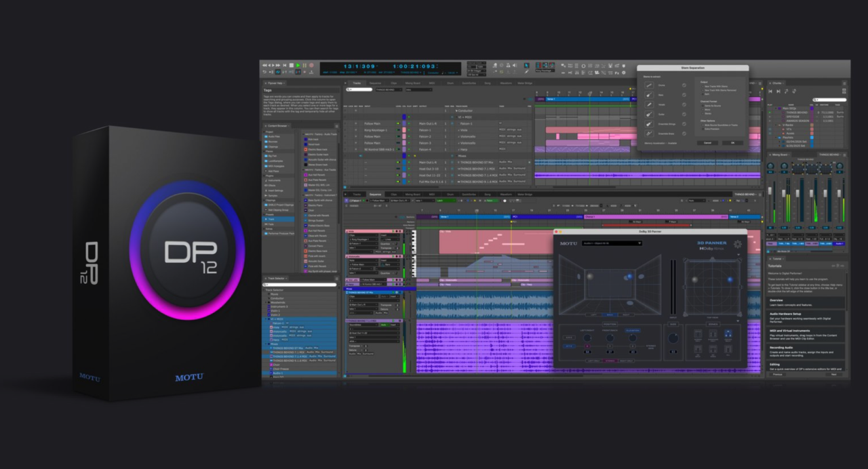Click the Tracks window search field

(359, 89)
